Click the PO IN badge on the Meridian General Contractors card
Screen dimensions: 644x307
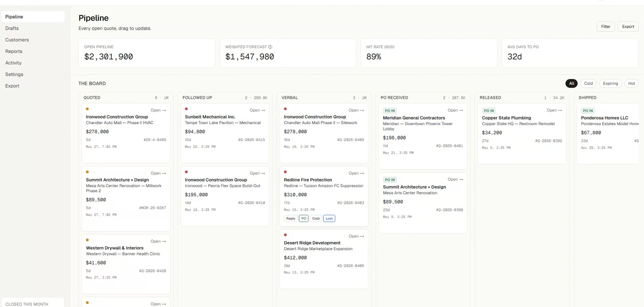coord(390,111)
